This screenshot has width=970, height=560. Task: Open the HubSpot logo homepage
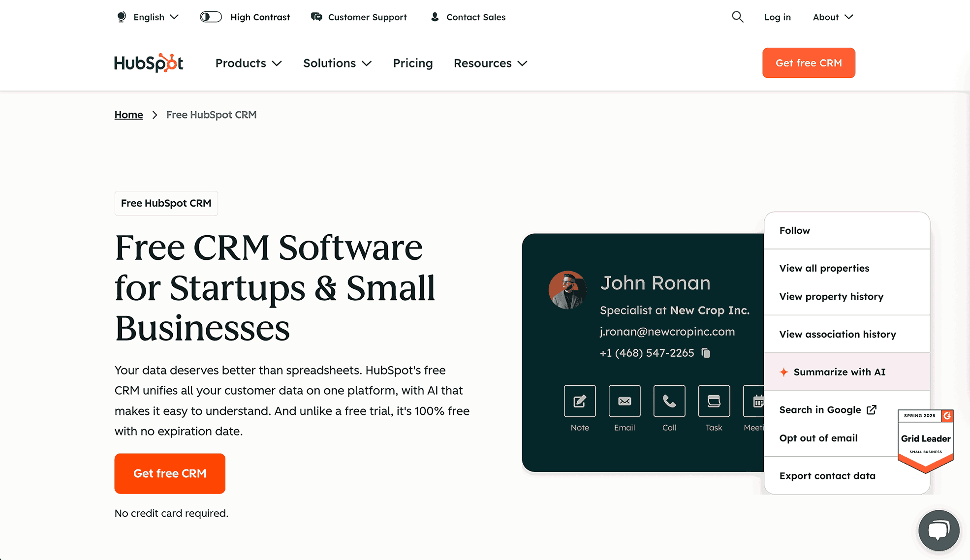pyautogui.click(x=149, y=63)
